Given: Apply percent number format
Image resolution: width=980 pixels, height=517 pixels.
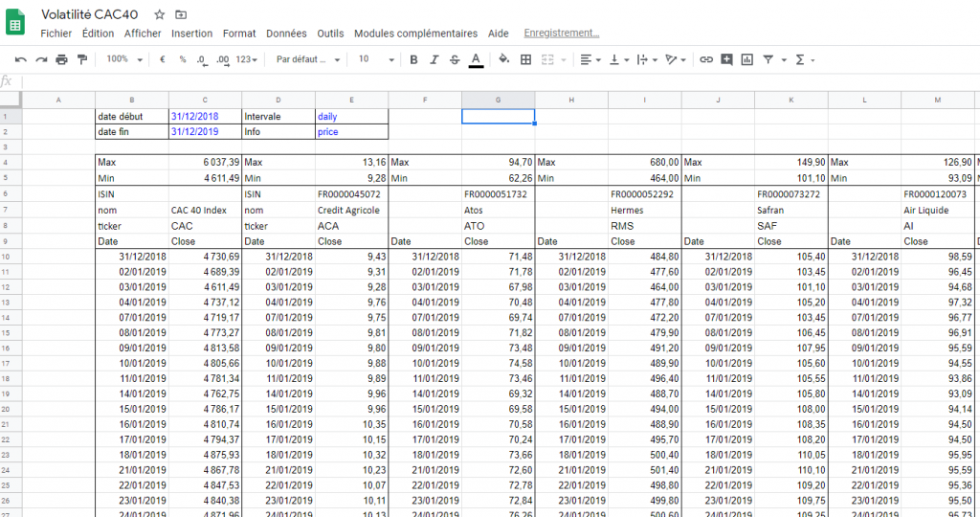Looking at the screenshot, I should pyautogui.click(x=183, y=59).
